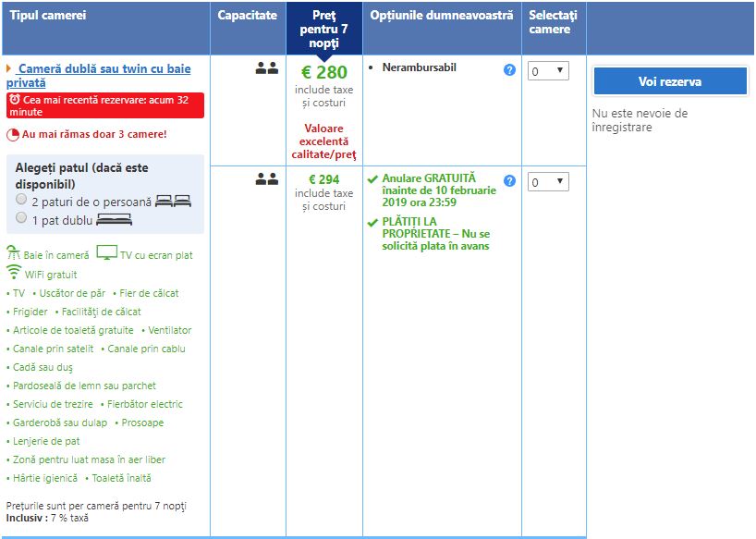The image size is (756, 539).
Task: Click the alarm clock icon in red banner
Action: click(15, 98)
